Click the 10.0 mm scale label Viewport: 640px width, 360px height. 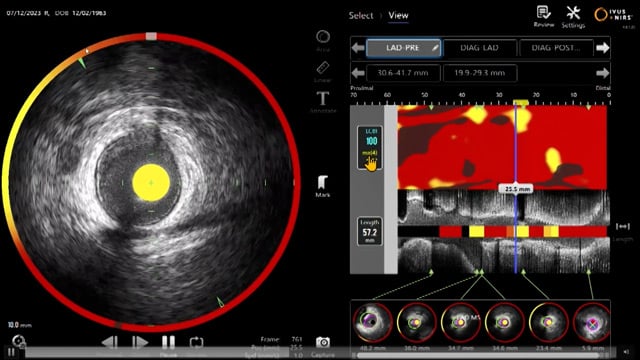[19, 325]
